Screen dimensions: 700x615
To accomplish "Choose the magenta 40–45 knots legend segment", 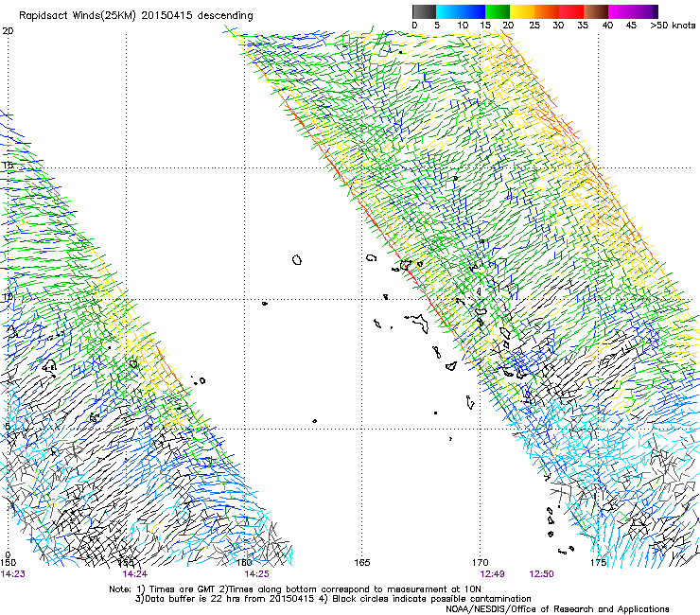I will [x=621, y=11].
